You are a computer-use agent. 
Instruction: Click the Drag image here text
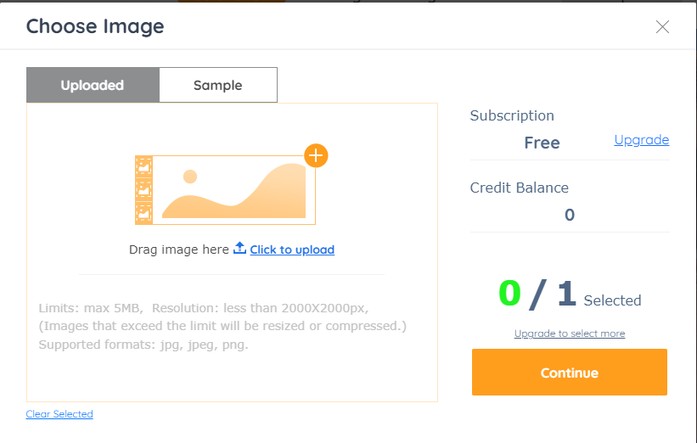coord(179,250)
